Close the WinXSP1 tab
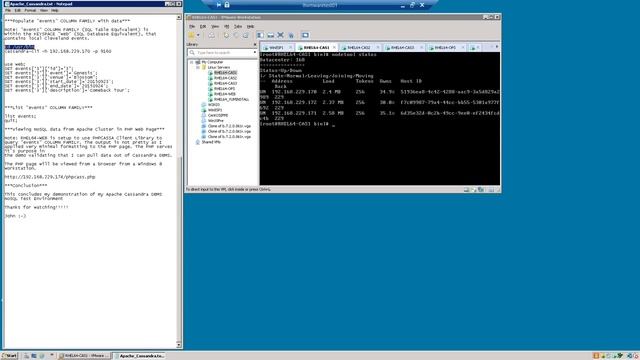 pos(291,48)
